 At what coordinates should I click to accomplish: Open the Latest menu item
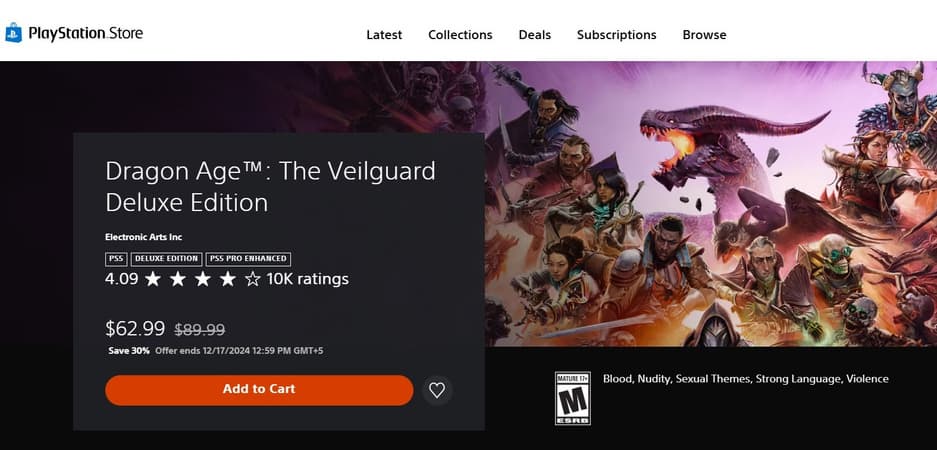tap(384, 34)
